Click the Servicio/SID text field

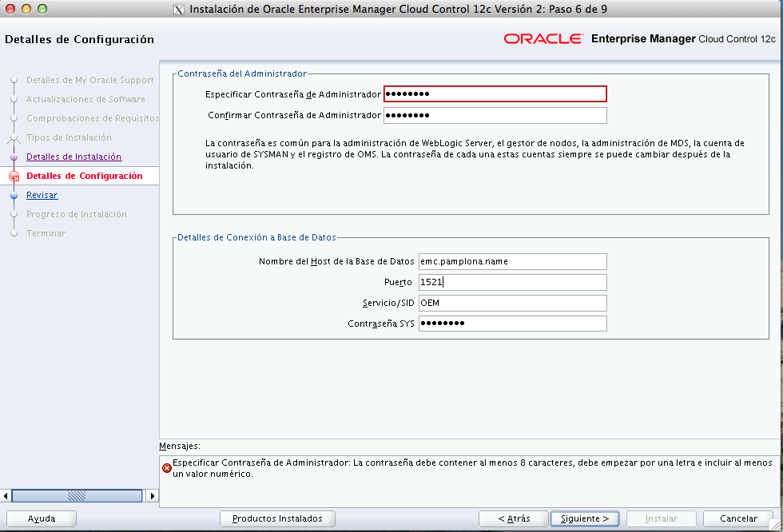pos(511,303)
